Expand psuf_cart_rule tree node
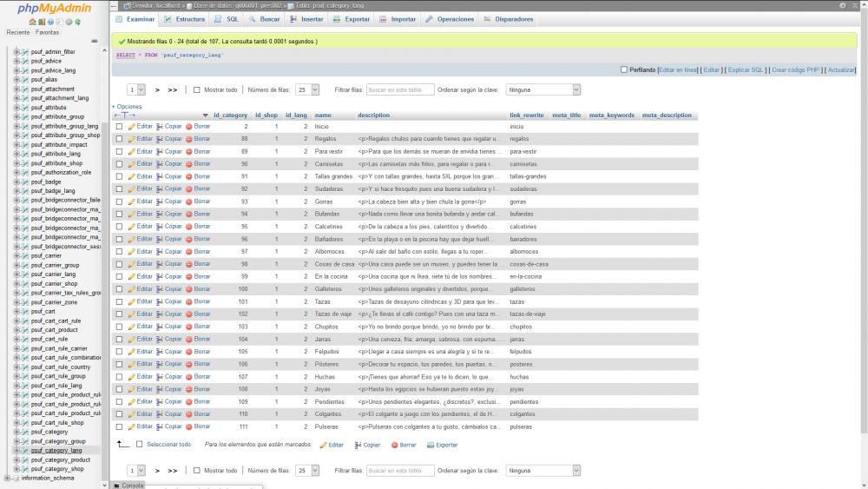 click(16, 339)
